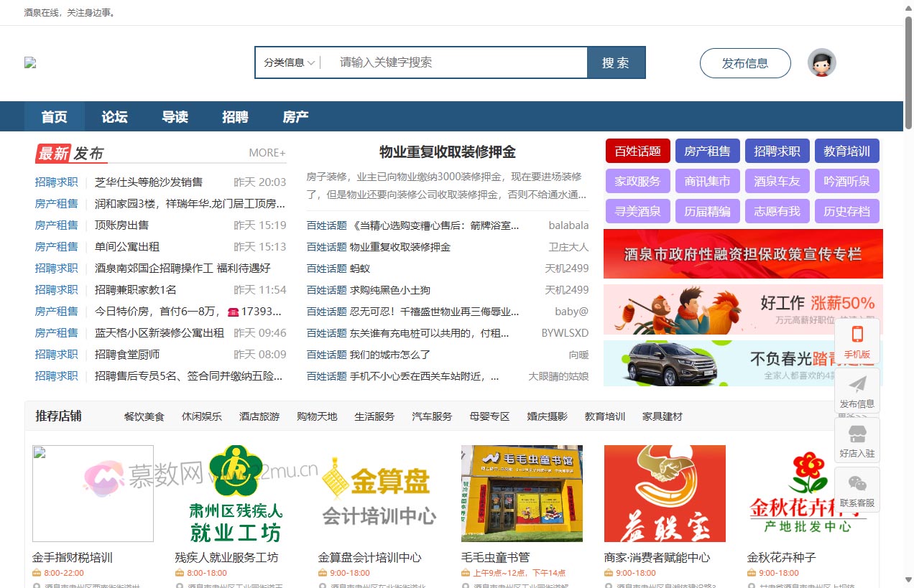Image resolution: width=914 pixels, height=588 pixels.
Task: Click the user avatar icon
Action: coord(821,63)
